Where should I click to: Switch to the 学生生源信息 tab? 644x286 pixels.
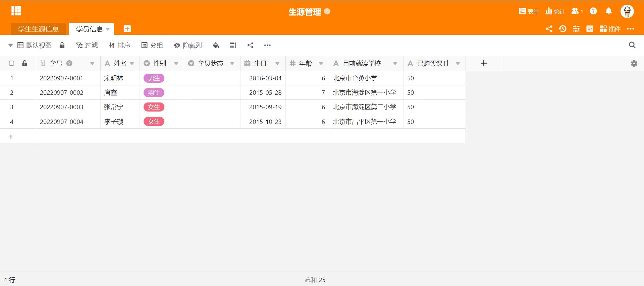coord(38,29)
